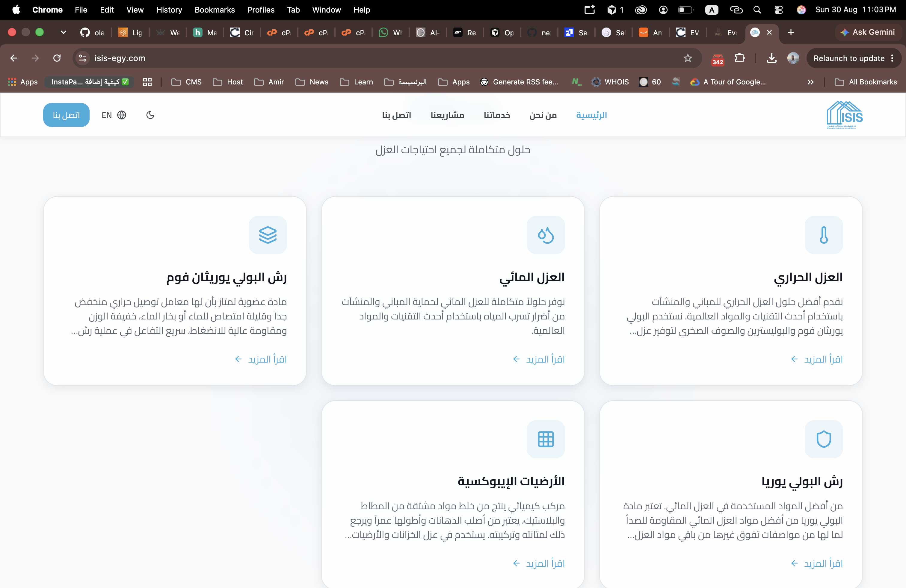The width and height of the screenshot is (906, 588).
Task: Click the blue اتصل بنا button
Action: pyautogui.click(x=66, y=115)
